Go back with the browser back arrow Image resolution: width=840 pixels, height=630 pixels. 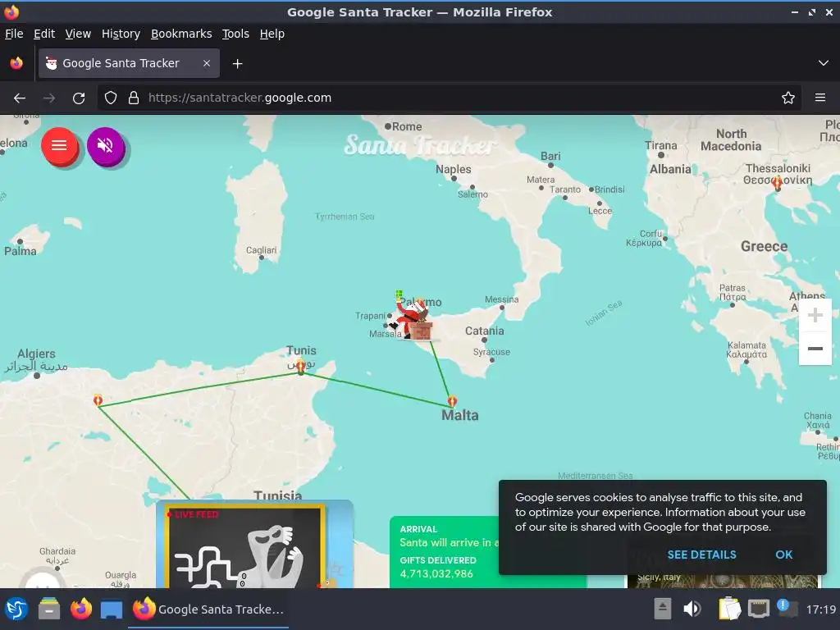coord(20,98)
